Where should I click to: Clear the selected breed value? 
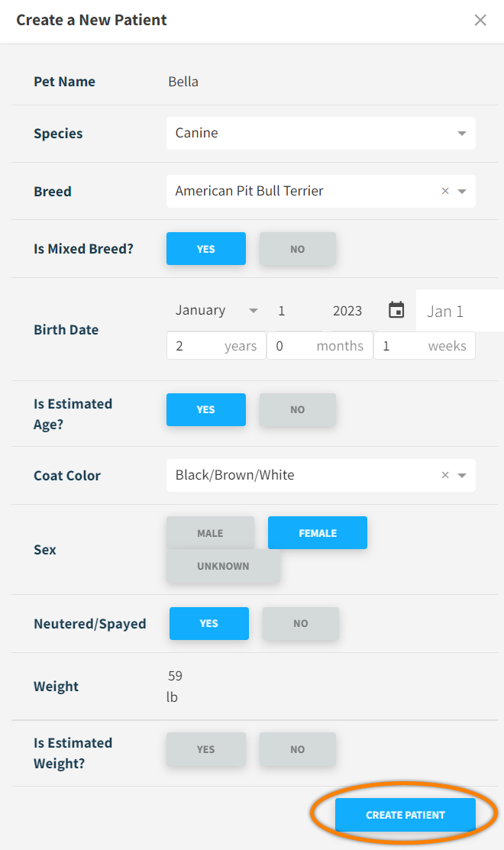point(445,191)
